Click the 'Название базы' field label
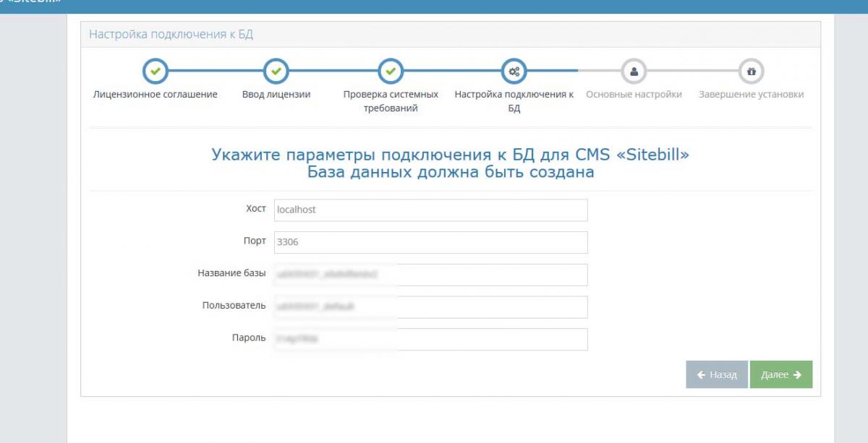 tap(232, 274)
